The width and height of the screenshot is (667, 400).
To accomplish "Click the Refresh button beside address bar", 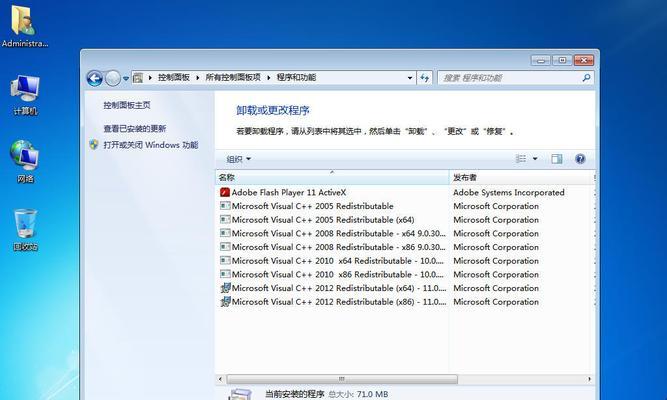I will pyautogui.click(x=425, y=78).
